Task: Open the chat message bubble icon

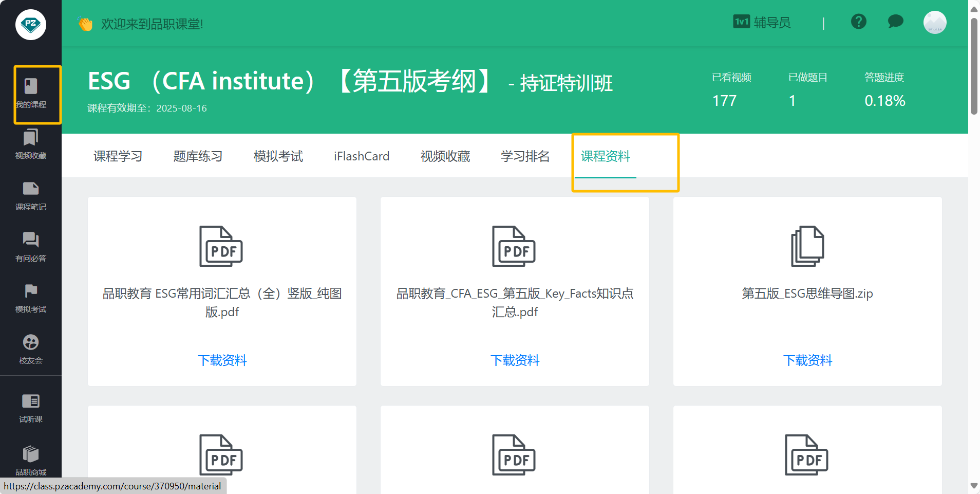Action: [895, 22]
